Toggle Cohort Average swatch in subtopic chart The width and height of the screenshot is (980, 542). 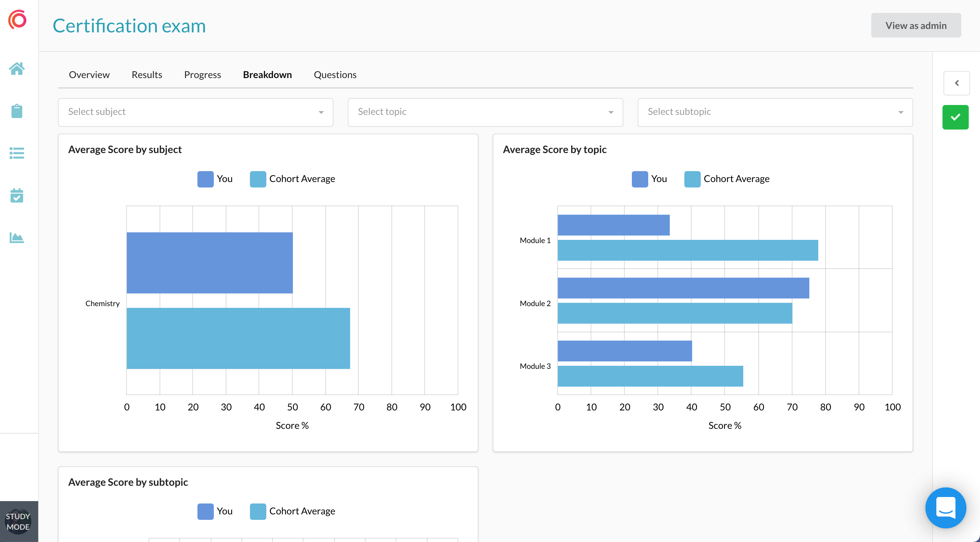pyautogui.click(x=258, y=511)
